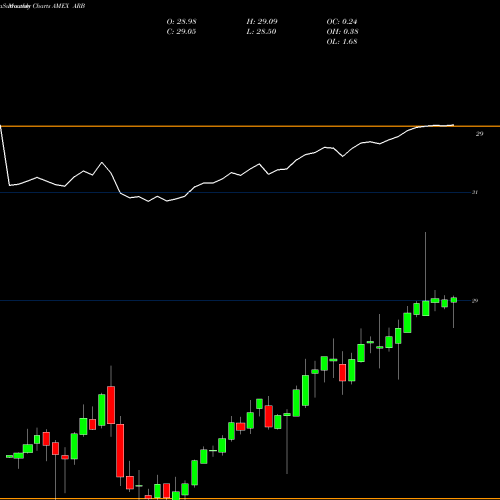Click the 'OH: 0.38' reading

tap(342, 31)
